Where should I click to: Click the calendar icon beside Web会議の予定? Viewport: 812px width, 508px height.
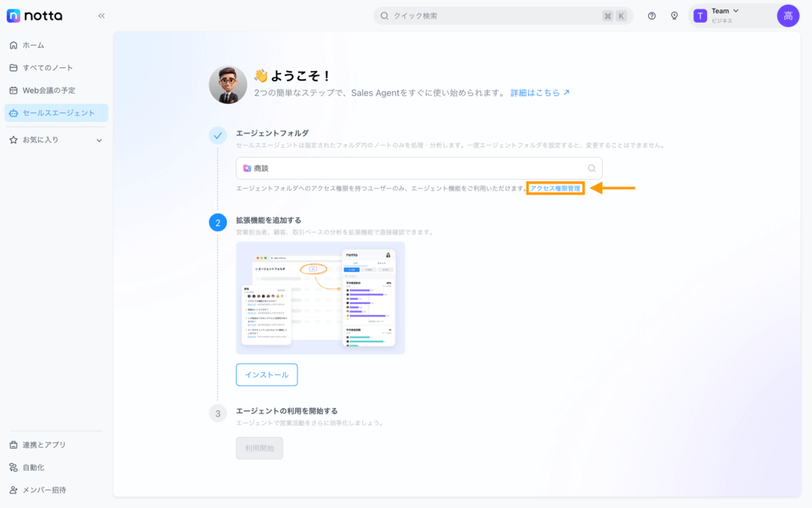pyautogui.click(x=13, y=90)
